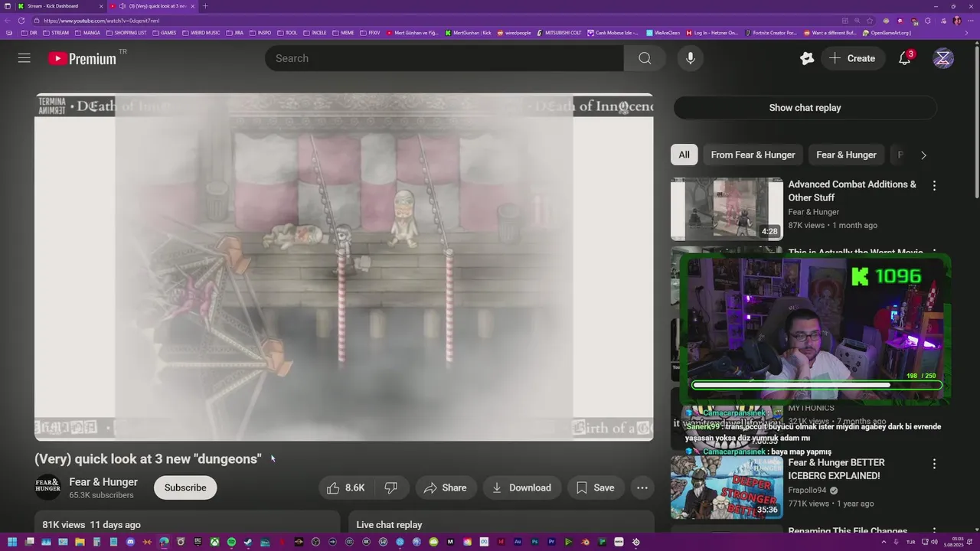This screenshot has width=980, height=551.
Task: Click the video player to pause
Action: coord(344,267)
